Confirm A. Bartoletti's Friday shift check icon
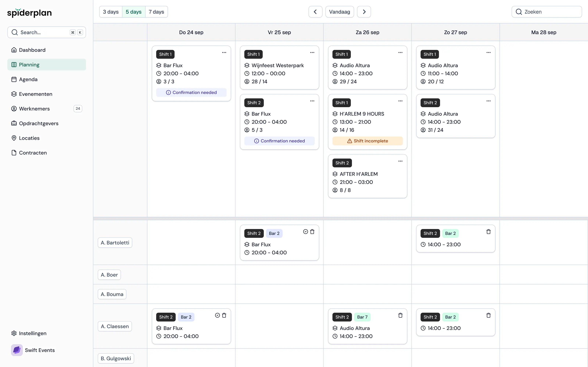588x367 pixels. click(305, 232)
